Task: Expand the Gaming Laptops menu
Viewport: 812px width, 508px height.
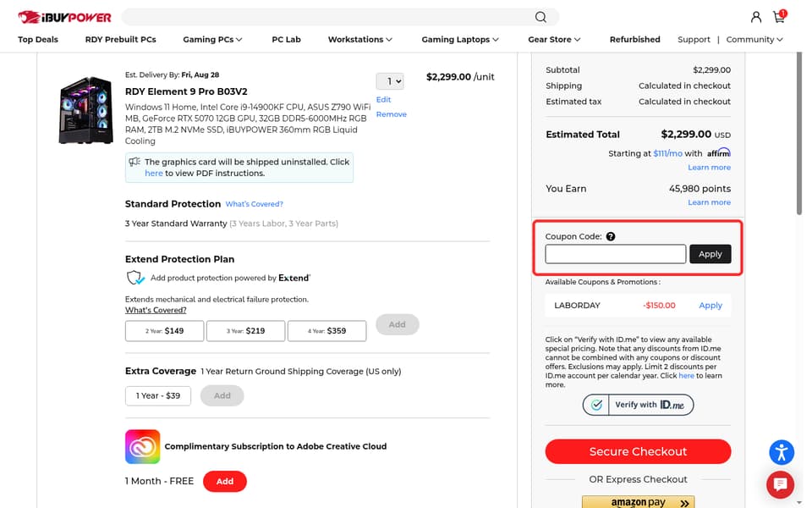Action: click(460, 40)
